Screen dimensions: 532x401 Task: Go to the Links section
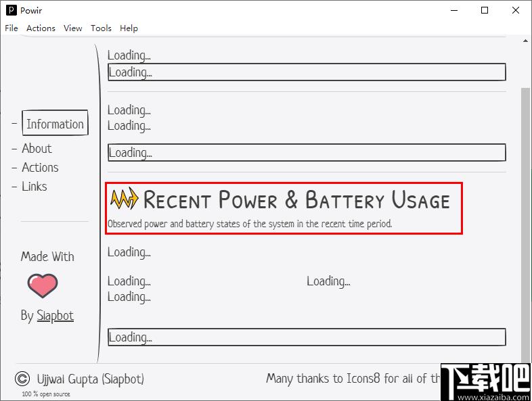(x=35, y=187)
